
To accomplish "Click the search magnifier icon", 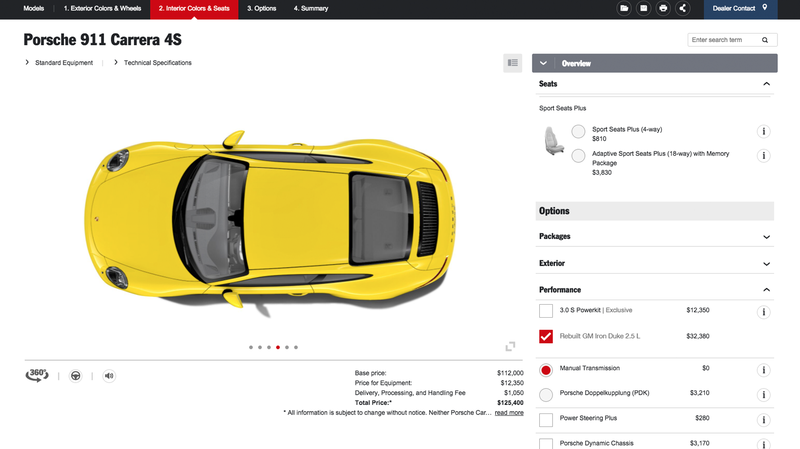I will (x=765, y=40).
